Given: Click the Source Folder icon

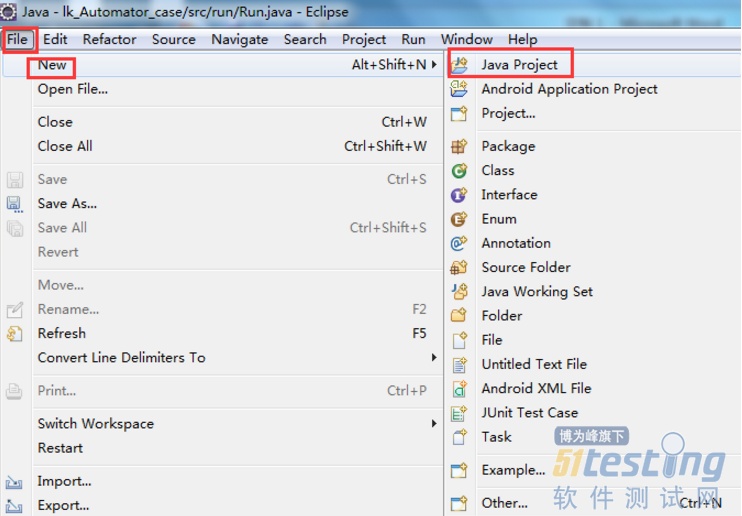Looking at the screenshot, I should (x=459, y=267).
